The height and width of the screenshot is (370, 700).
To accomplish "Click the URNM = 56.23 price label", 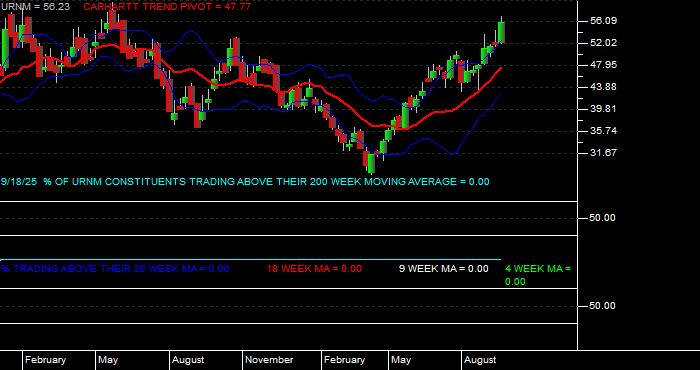I will (x=35, y=7).
